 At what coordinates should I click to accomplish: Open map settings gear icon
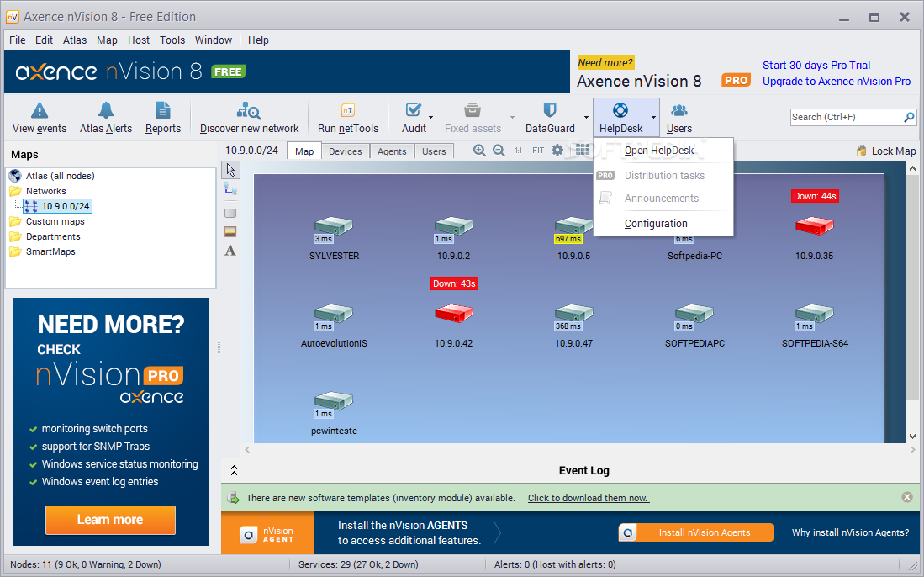557,151
